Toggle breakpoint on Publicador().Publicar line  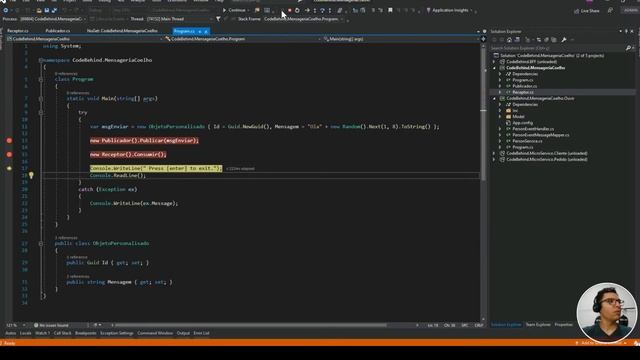pos(9,140)
